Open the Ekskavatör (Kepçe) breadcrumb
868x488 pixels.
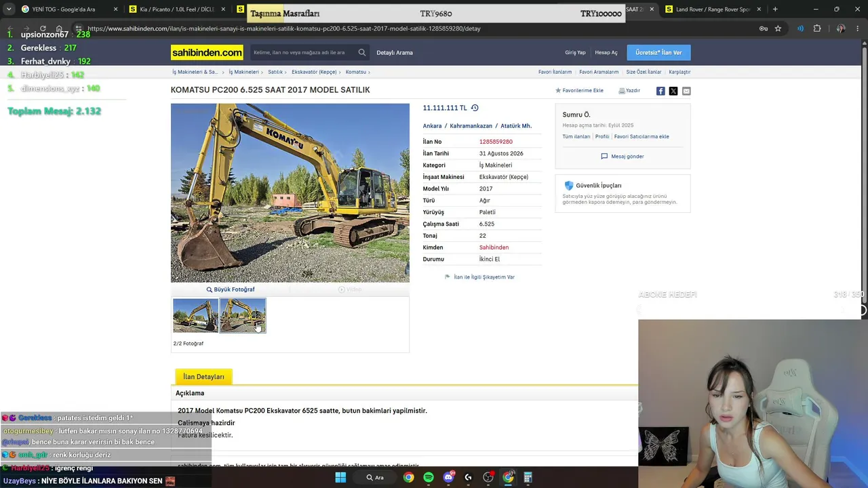(x=314, y=72)
